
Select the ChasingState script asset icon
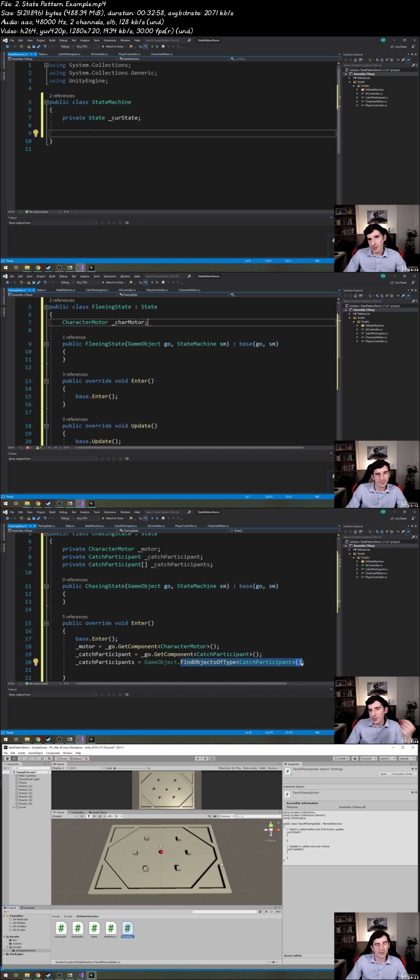pos(61,928)
